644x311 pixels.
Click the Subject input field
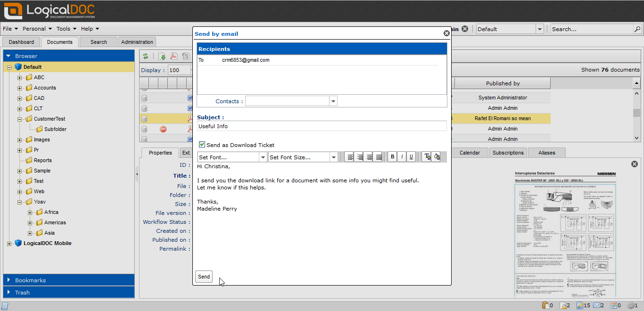[322, 126]
